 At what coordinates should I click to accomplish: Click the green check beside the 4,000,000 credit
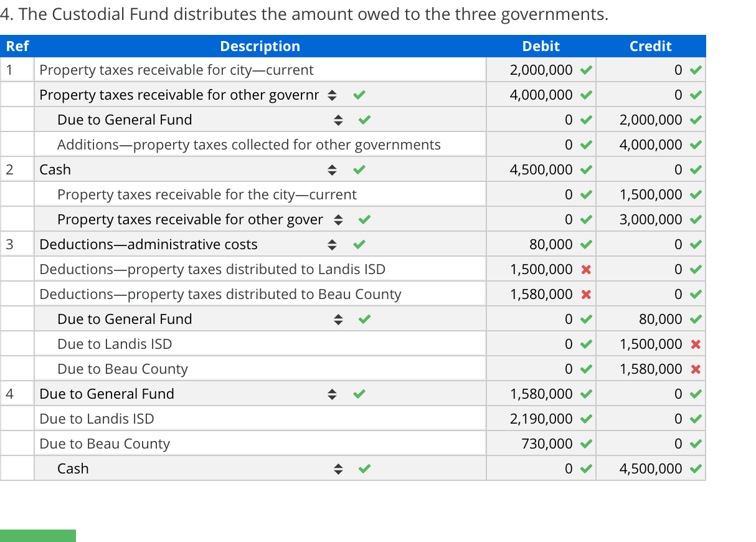coord(696,145)
